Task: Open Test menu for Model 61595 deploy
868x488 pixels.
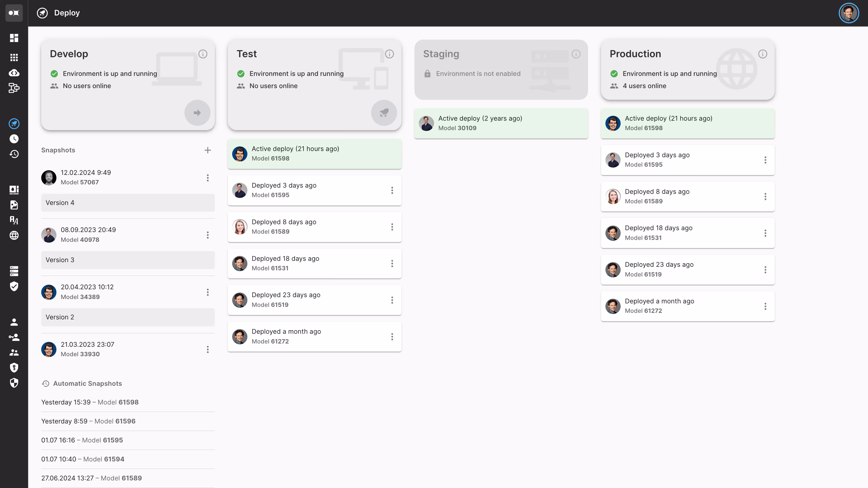Action: [392, 190]
